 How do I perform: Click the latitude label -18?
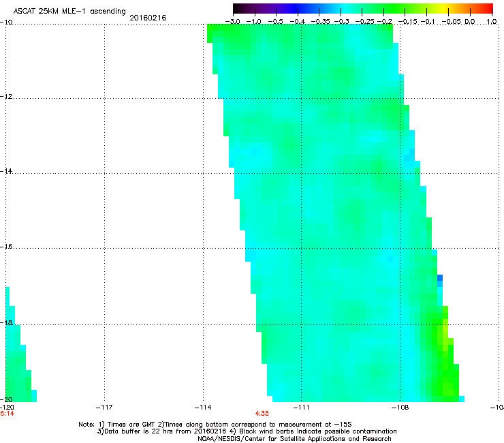tap(5, 322)
